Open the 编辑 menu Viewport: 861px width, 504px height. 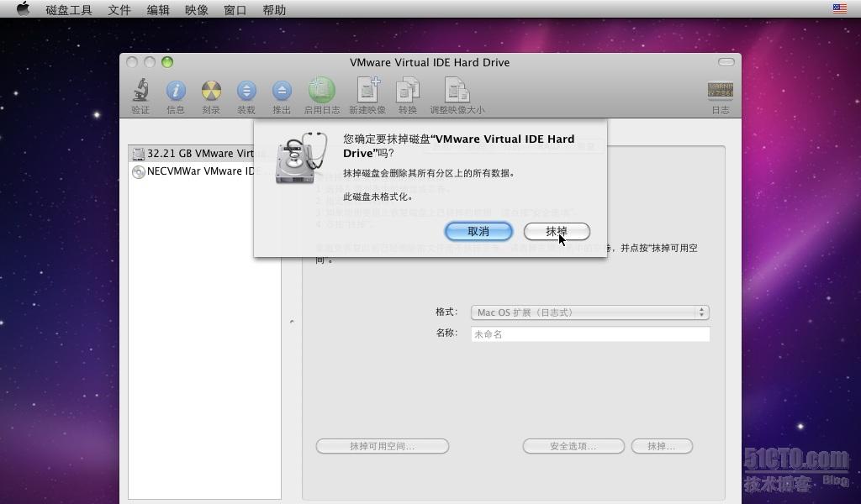pos(158,9)
